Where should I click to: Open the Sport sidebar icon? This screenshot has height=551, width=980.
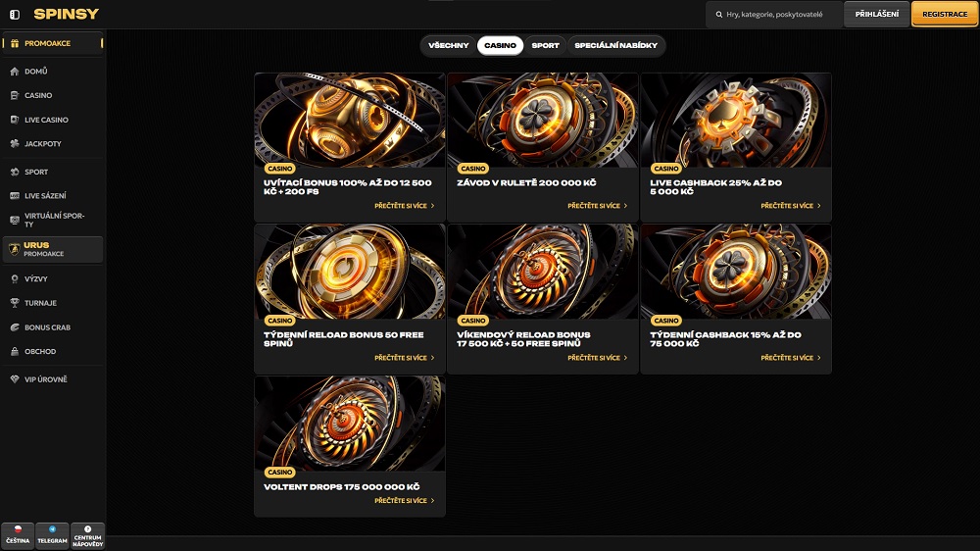(15, 172)
